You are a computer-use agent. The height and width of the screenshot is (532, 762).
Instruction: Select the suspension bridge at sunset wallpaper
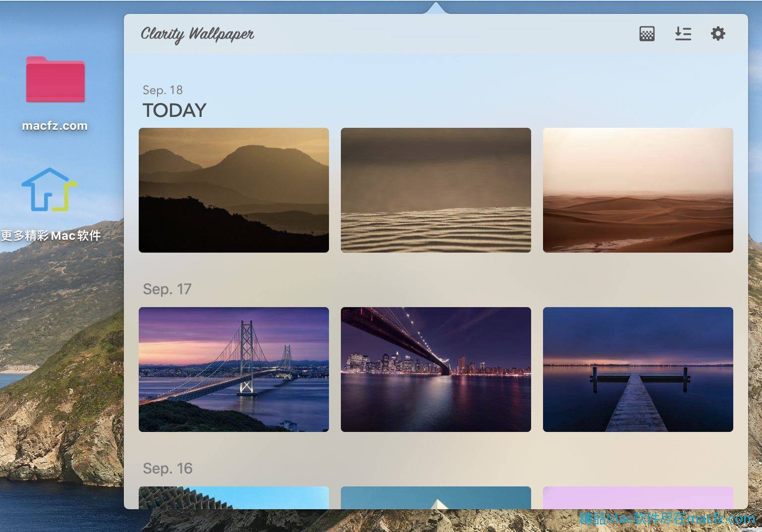(x=233, y=370)
